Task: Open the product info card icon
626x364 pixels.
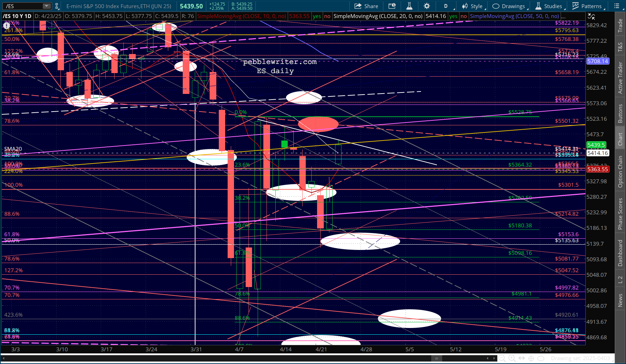Action: pyautogui.click(x=392, y=6)
